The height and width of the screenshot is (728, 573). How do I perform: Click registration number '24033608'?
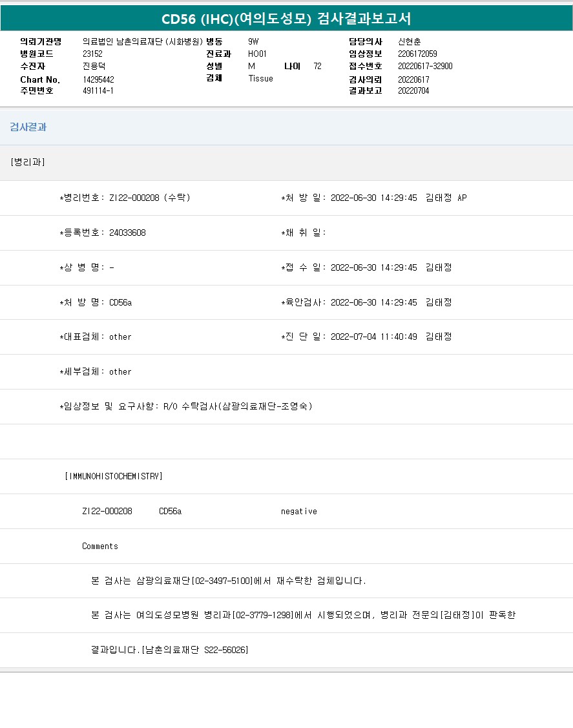click(x=127, y=233)
